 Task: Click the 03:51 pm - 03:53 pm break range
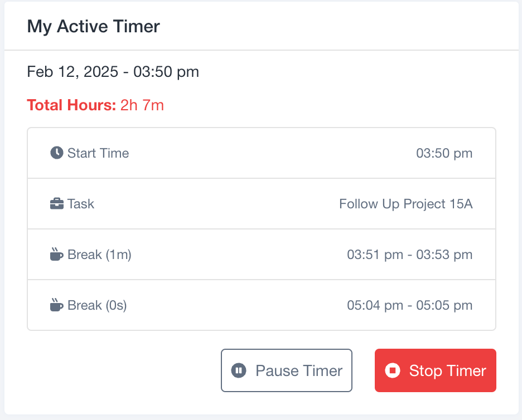click(410, 255)
